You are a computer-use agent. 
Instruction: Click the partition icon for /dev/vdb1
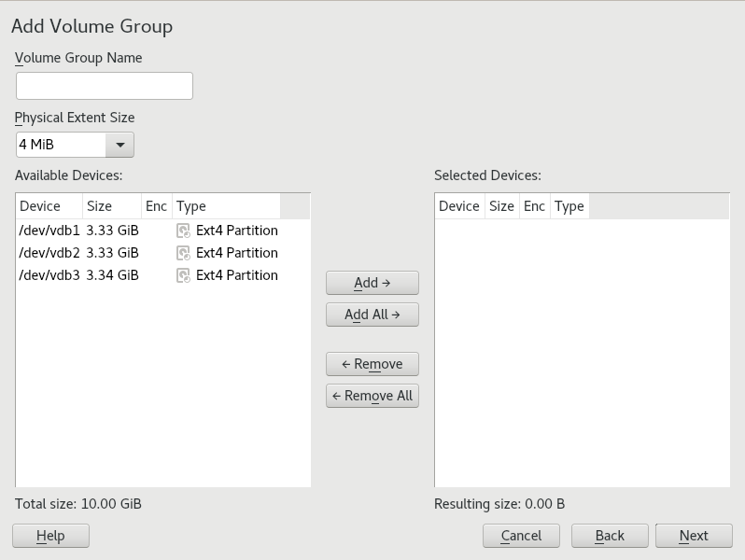[x=184, y=231]
